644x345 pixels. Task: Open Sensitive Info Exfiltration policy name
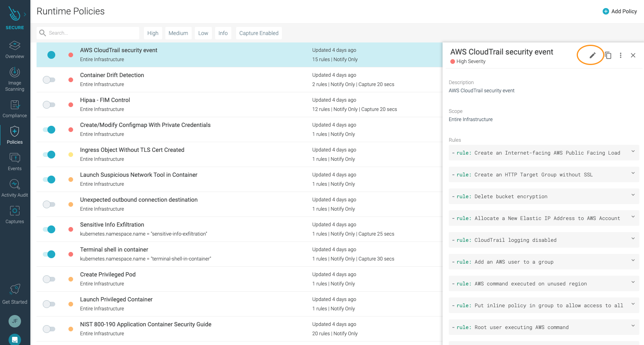[112, 225]
